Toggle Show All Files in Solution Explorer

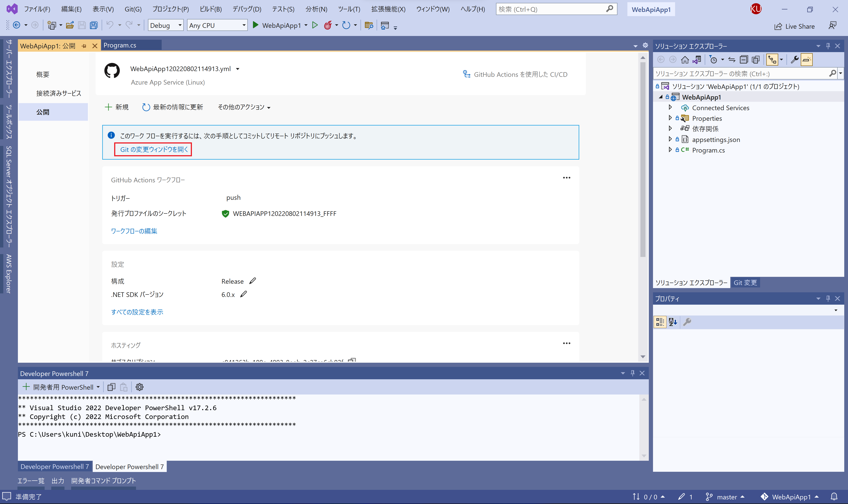[x=756, y=60]
